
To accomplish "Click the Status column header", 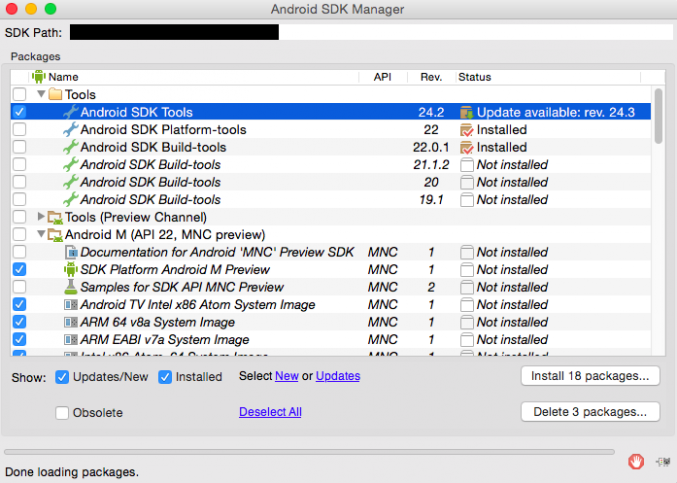I will [548, 77].
